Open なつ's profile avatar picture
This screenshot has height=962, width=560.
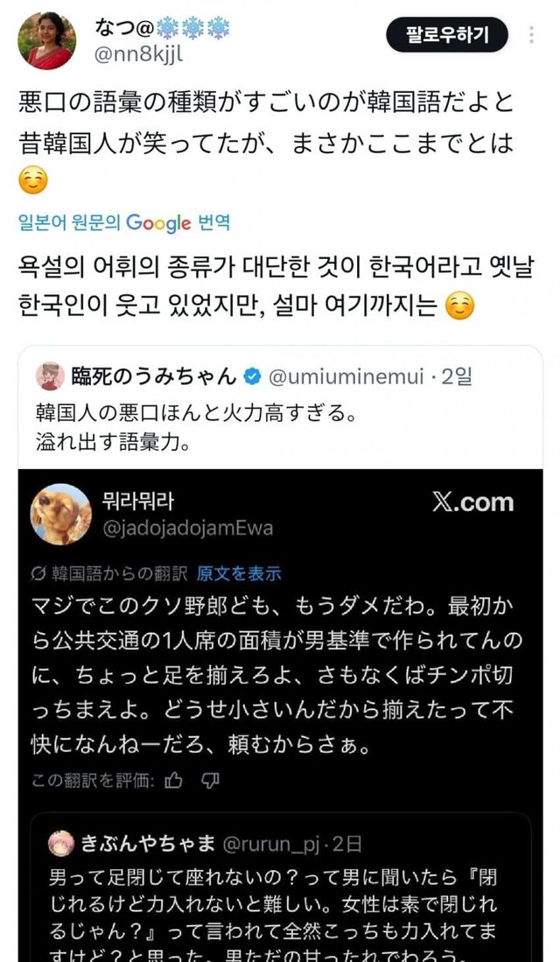[46, 40]
